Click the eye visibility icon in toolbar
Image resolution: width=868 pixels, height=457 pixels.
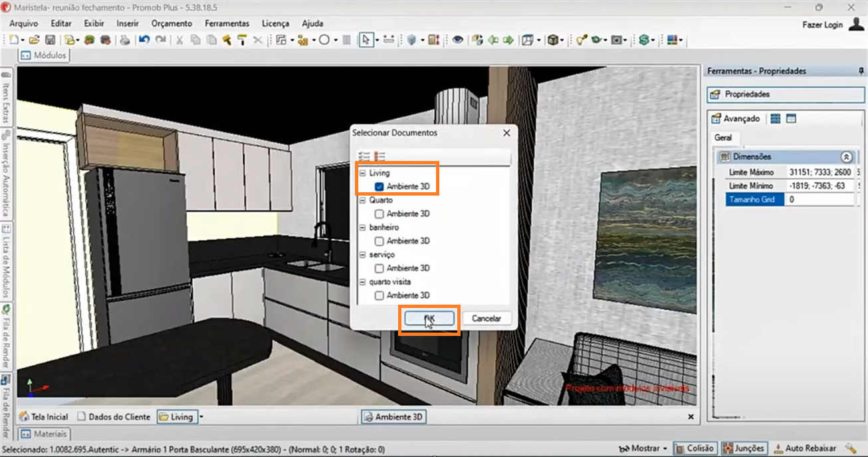(x=457, y=41)
